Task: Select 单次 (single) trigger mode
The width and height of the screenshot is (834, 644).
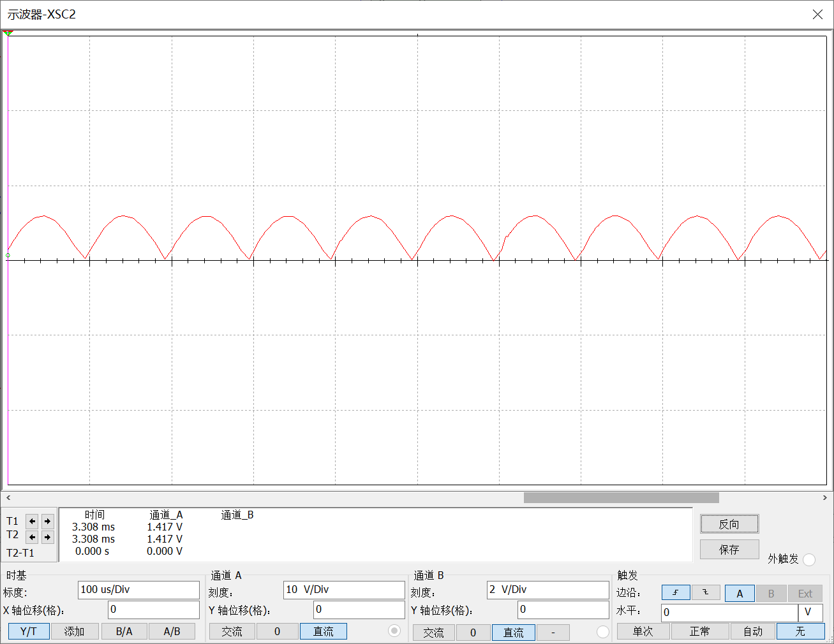Action: click(643, 631)
